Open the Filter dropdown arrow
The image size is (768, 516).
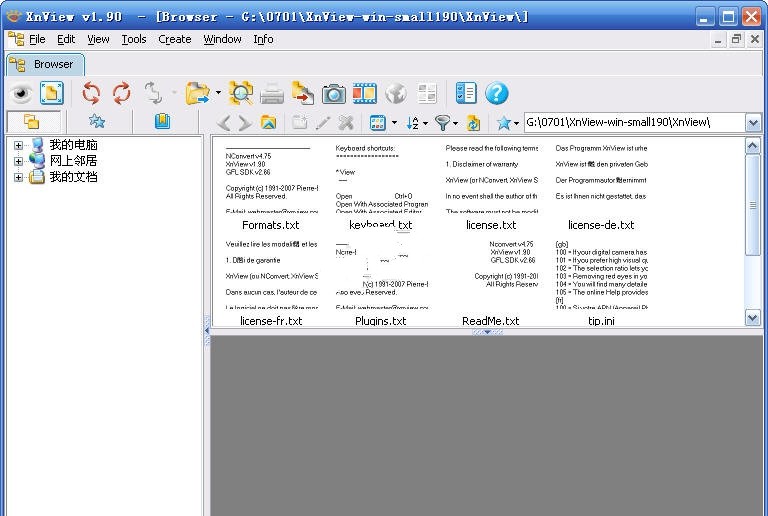(456, 123)
